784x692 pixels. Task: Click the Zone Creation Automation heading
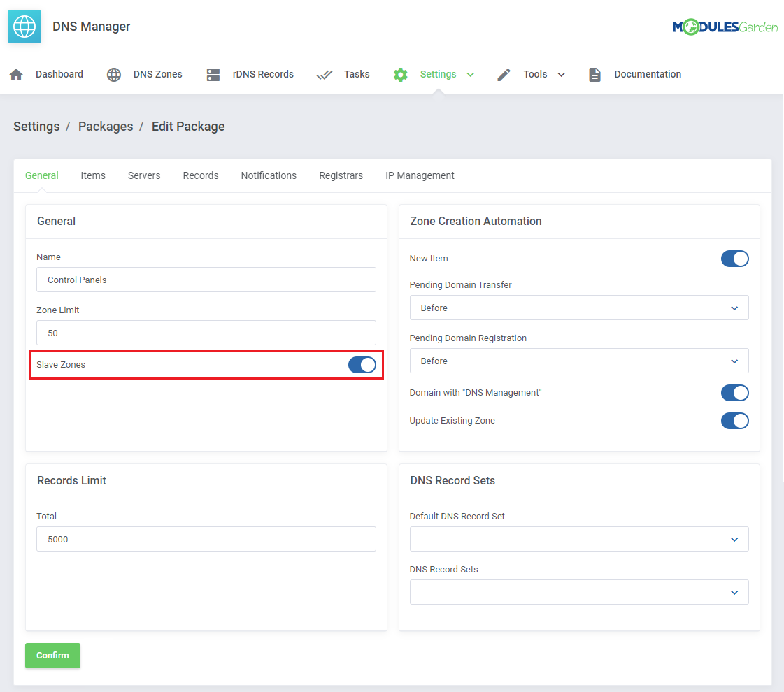click(x=476, y=222)
